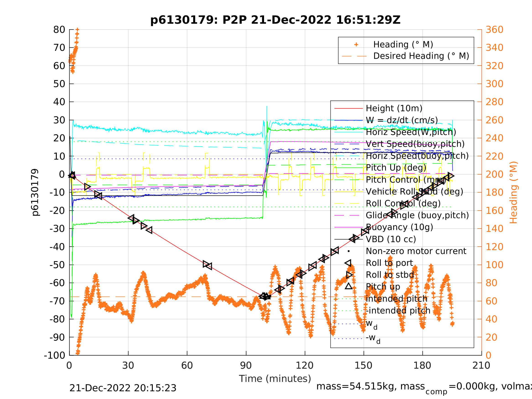Click the magenta Buoyancy line legend sample
The width and height of the screenshot is (532, 399).
[349, 227]
